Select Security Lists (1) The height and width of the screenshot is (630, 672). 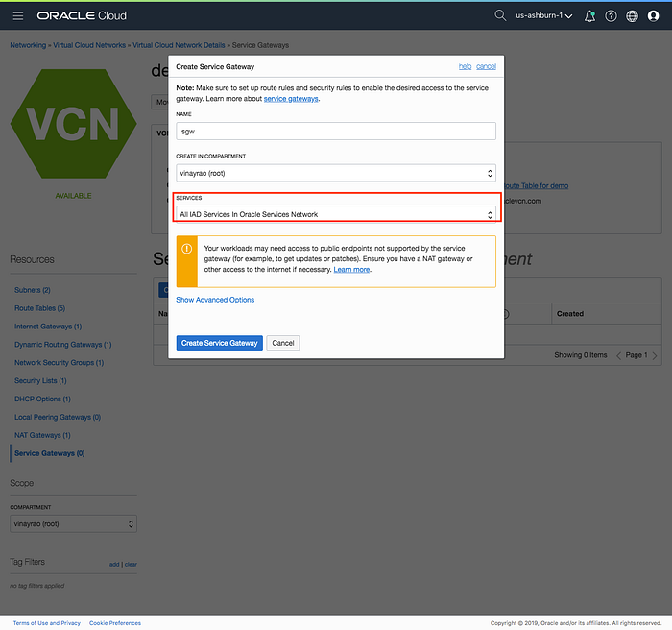click(40, 380)
